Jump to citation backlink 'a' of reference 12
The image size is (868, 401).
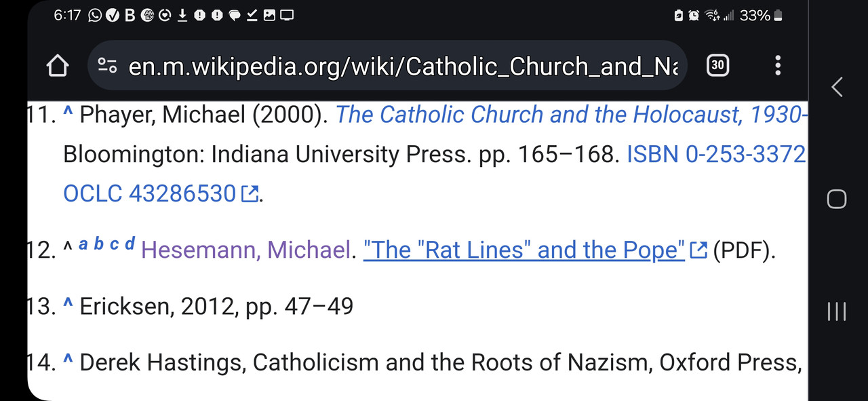(83, 244)
